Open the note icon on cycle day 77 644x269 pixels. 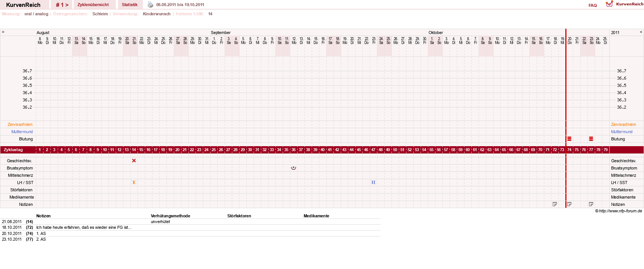[591, 204]
